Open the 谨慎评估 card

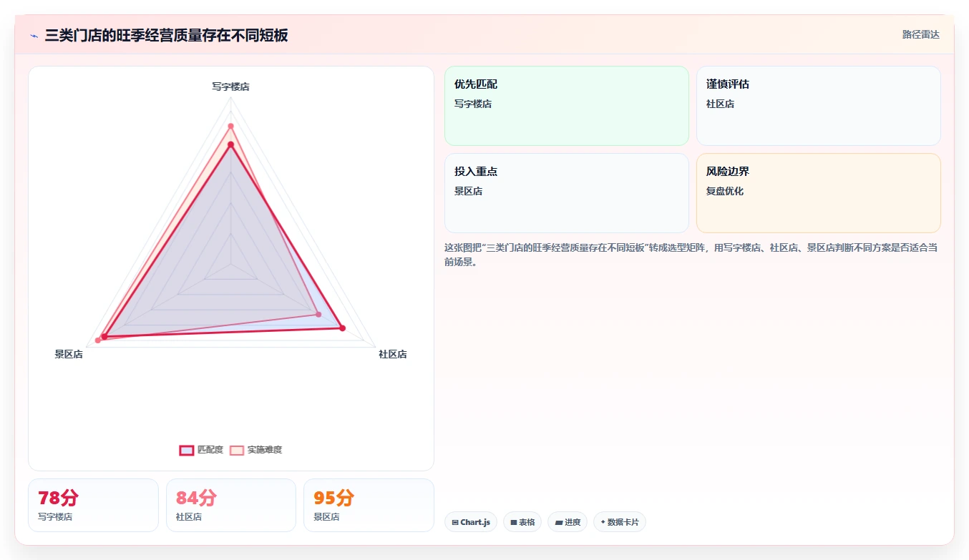coord(819,106)
